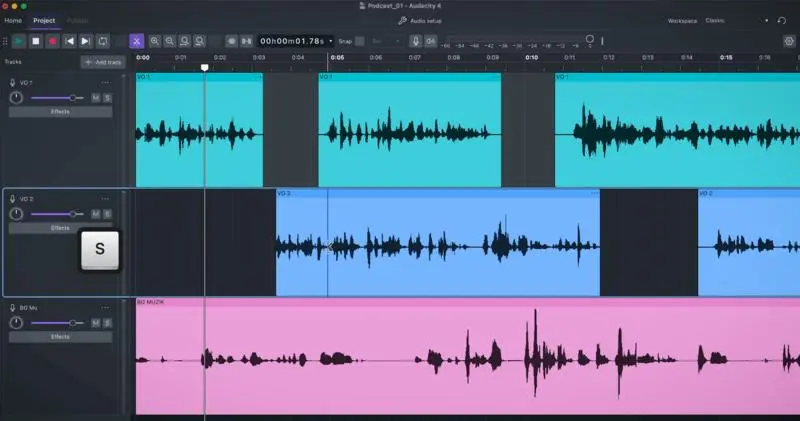Click the VO 2 track microphone icon
The image size is (800, 421).
(x=12, y=199)
